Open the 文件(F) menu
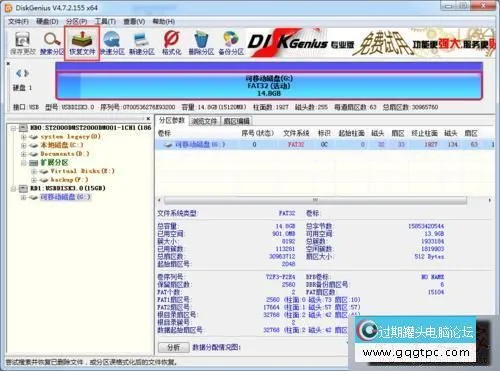Screen dimensions: 500x371 point(18,22)
